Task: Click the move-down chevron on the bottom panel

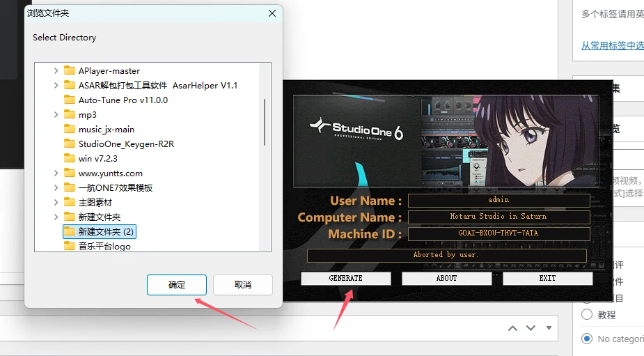Action: click(531, 328)
